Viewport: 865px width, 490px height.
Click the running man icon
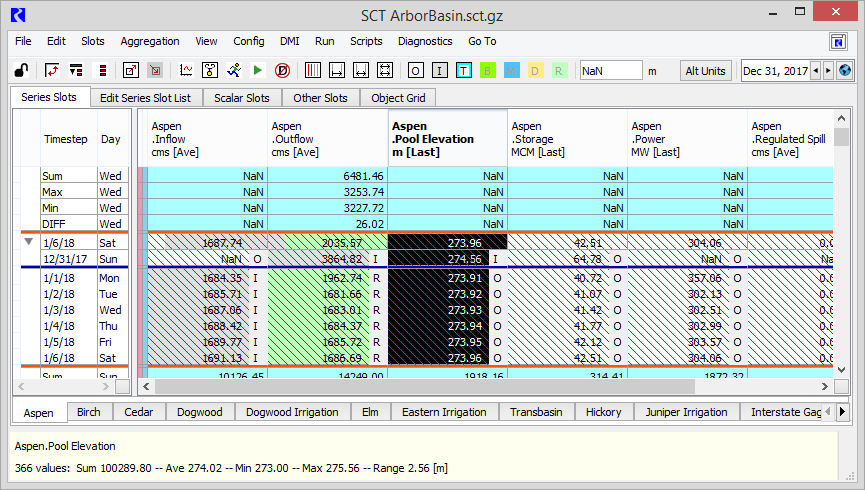[x=233, y=71]
